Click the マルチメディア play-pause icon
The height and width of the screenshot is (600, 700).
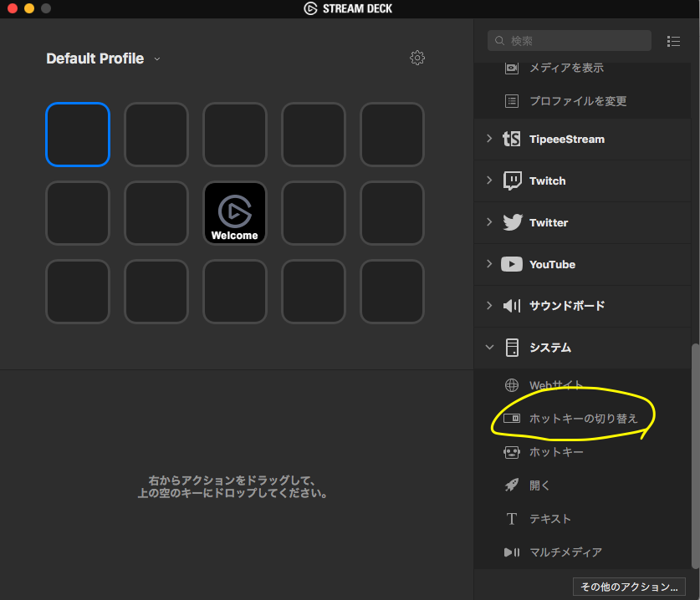click(512, 552)
